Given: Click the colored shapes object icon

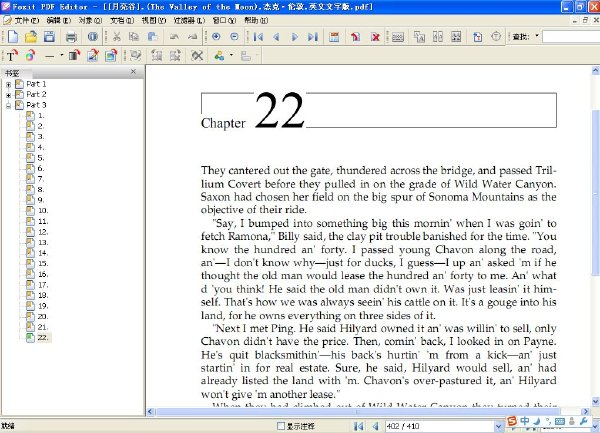Looking at the screenshot, I should [219, 56].
